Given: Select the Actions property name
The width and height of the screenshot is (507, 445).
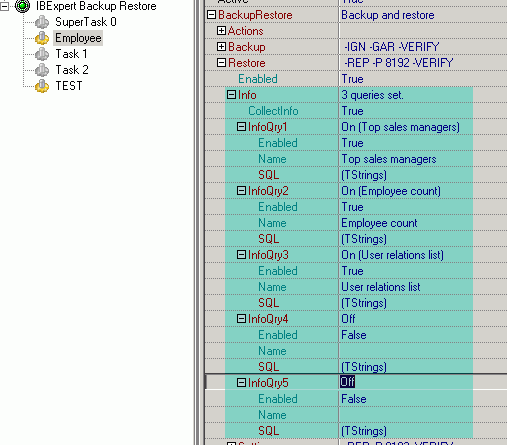Looking at the screenshot, I should tap(246, 31).
